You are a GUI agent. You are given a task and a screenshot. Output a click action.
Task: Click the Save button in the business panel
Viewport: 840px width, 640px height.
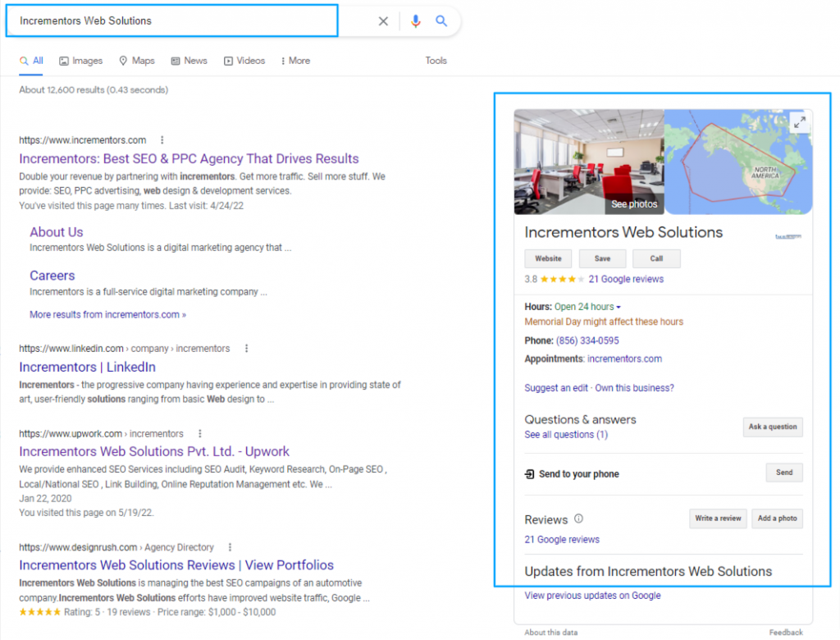click(602, 258)
